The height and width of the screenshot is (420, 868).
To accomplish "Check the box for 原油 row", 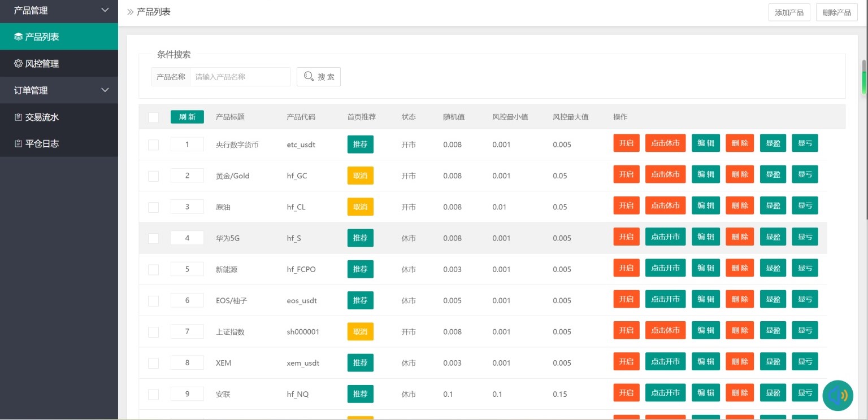I will [x=153, y=207].
